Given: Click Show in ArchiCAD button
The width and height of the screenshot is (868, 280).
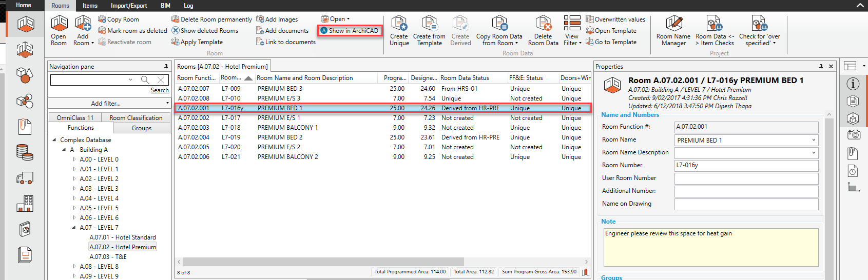Looking at the screenshot, I should pos(350,31).
